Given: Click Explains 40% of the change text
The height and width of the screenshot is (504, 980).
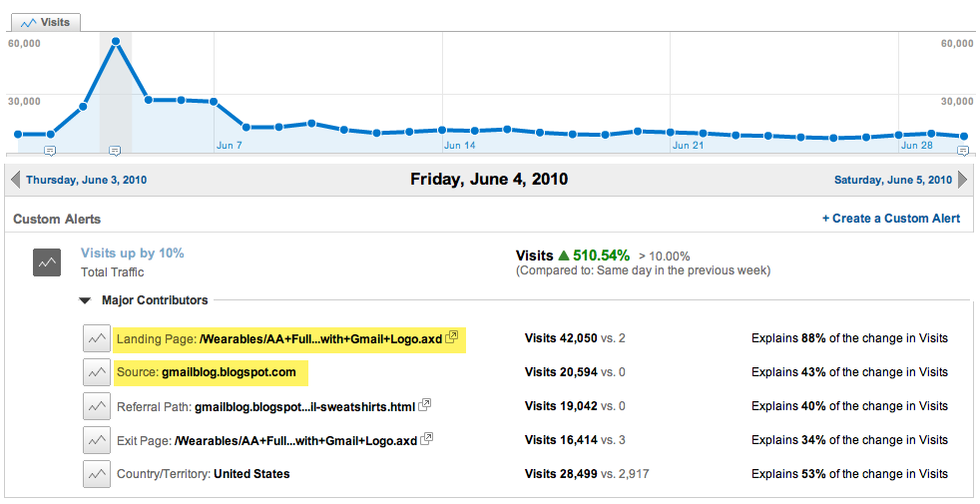Looking at the screenshot, I should click(849, 406).
